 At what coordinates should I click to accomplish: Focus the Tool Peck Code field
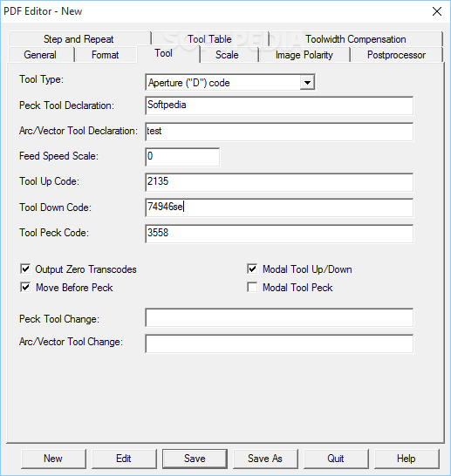(x=279, y=234)
